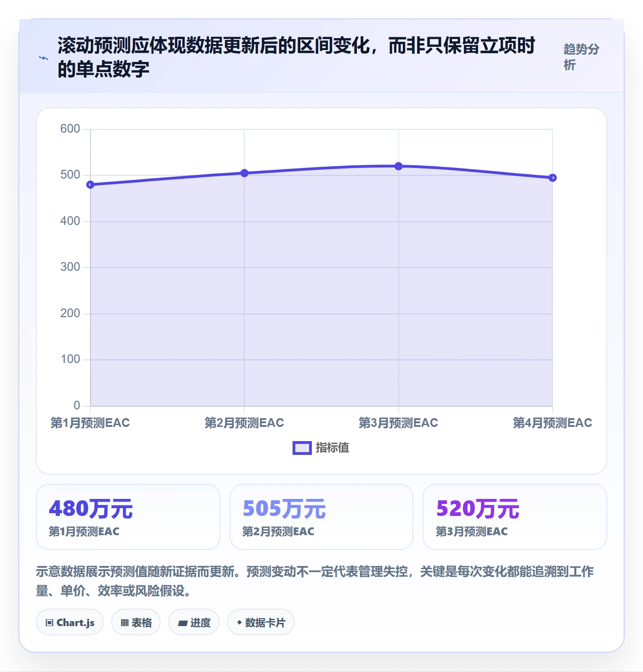
Task: Click the 指标值 legend label
Action: click(333, 448)
